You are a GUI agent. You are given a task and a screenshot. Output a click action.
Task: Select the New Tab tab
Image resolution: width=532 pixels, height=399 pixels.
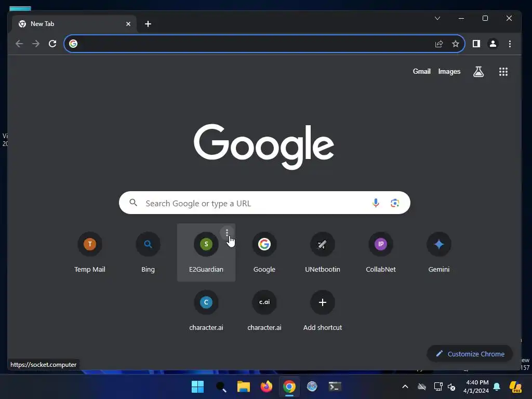point(74,24)
